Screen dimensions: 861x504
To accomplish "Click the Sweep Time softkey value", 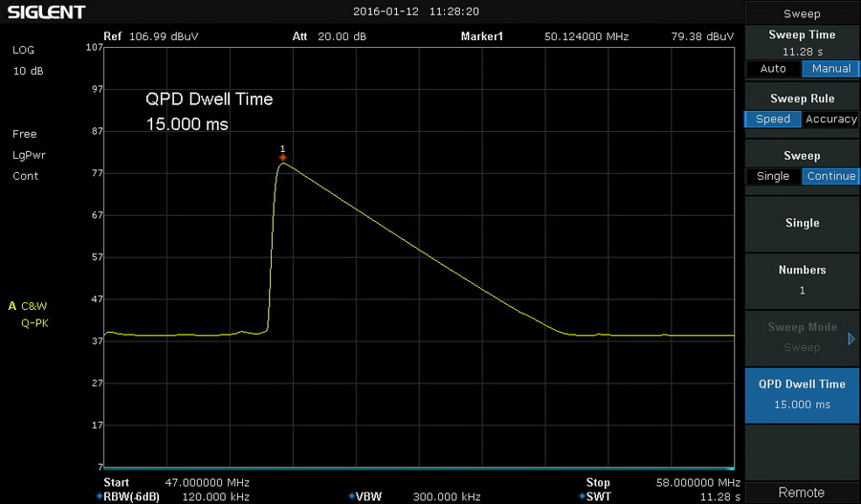I will click(x=802, y=50).
